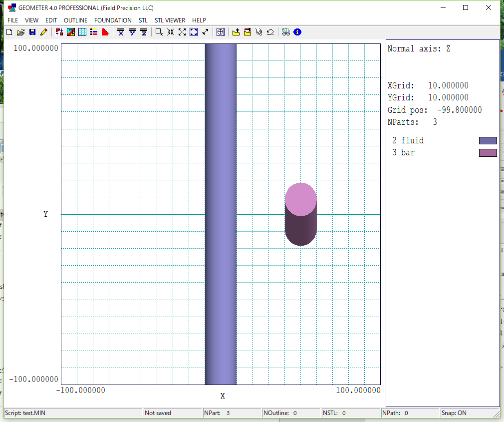The height and width of the screenshot is (422, 504).
Task: Set the normal axis to Y with the toolbar icon
Action: [132, 32]
